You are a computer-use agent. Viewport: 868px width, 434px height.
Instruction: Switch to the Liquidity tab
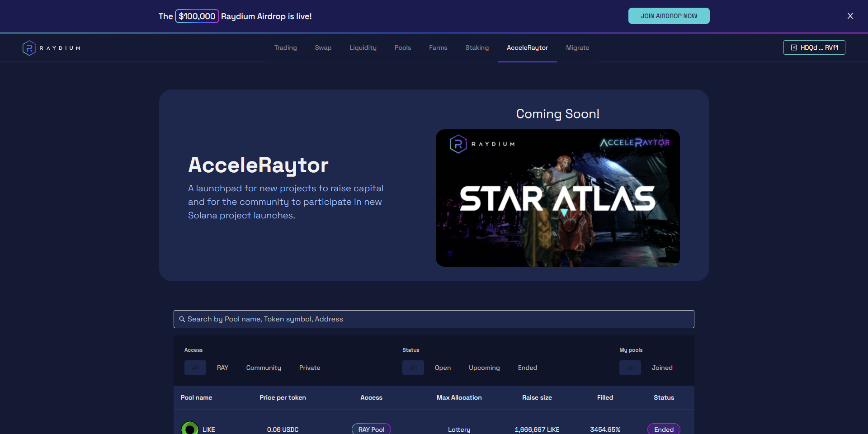click(363, 47)
